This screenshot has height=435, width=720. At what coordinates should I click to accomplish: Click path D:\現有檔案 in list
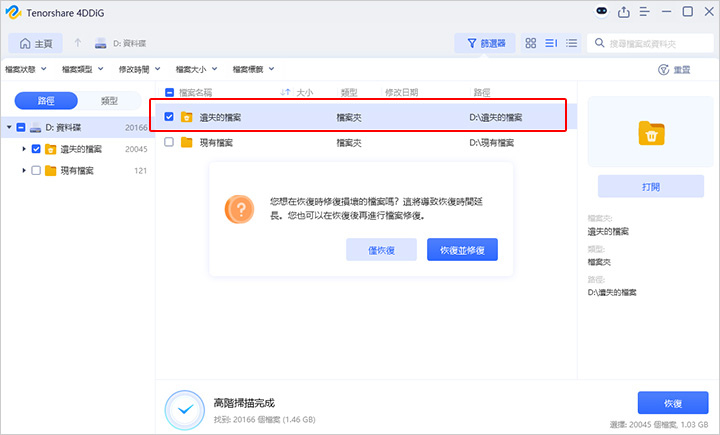(x=492, y=143)
